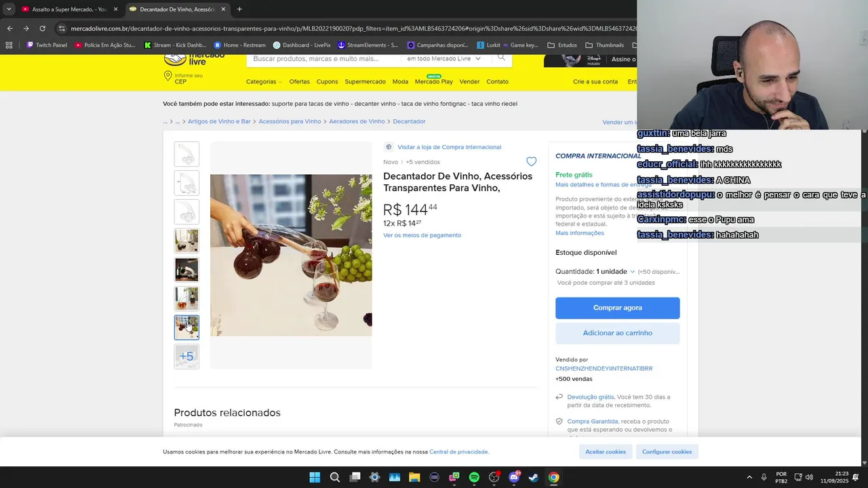Go back using browser back arrow
This screenshot has height=488, width=868.
coord(9,28)
